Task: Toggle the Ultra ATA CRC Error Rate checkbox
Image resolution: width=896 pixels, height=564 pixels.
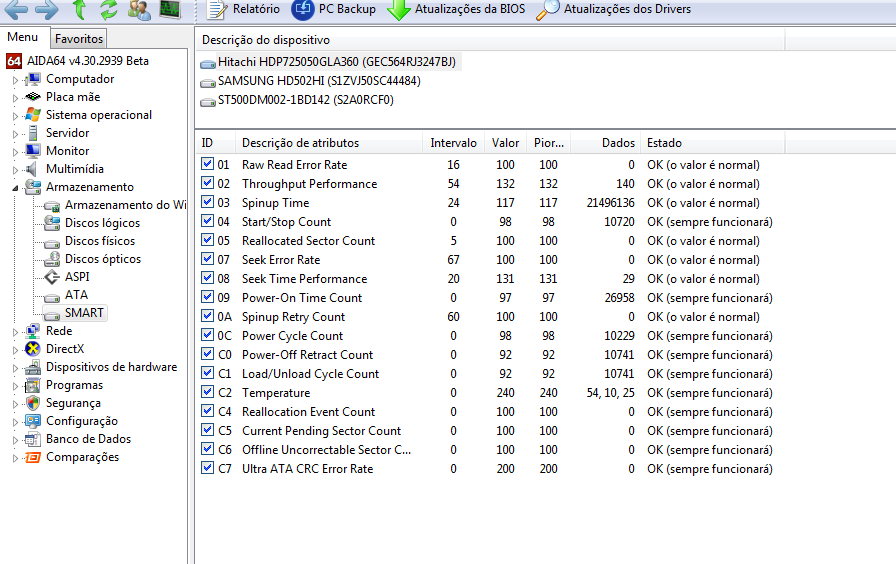Action: point(207,468)
